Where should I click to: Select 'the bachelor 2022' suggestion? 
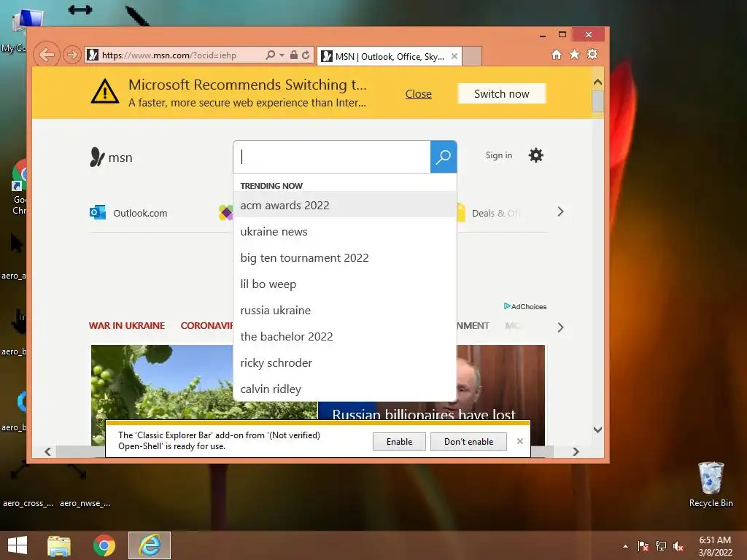coord(345,336)
